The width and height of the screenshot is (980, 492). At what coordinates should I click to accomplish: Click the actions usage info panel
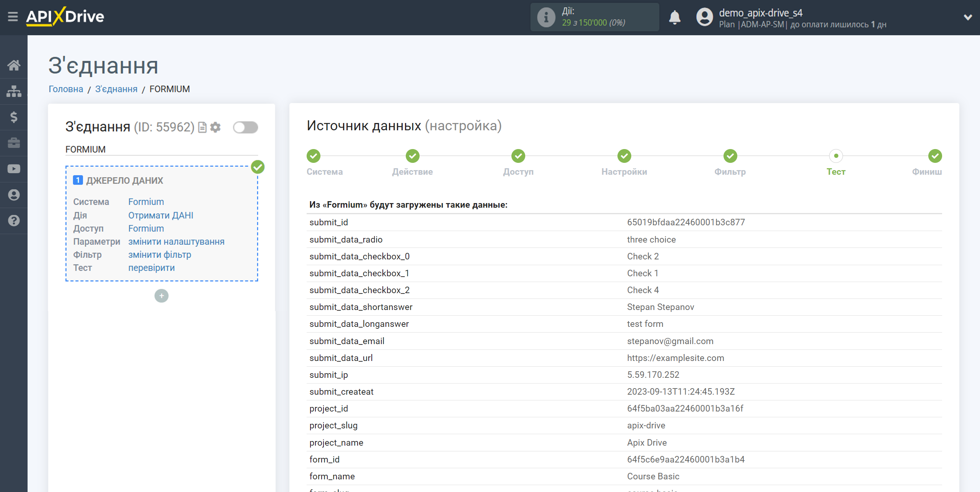point(594,17)
